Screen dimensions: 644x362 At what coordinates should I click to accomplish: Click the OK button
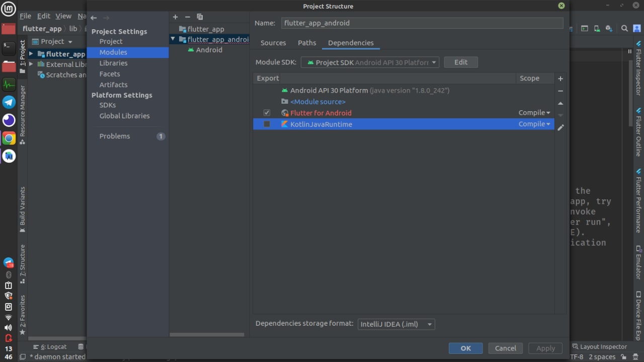466,348
